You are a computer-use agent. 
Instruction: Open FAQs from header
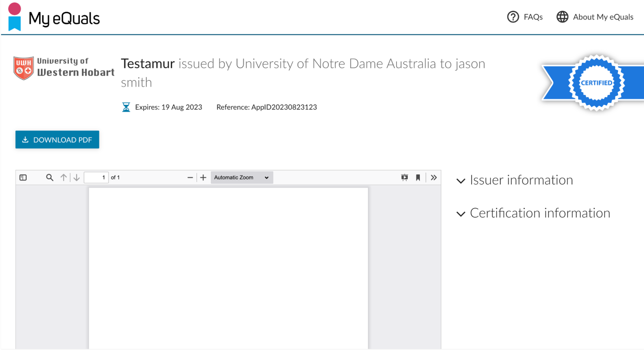click(x=525, y=17)
